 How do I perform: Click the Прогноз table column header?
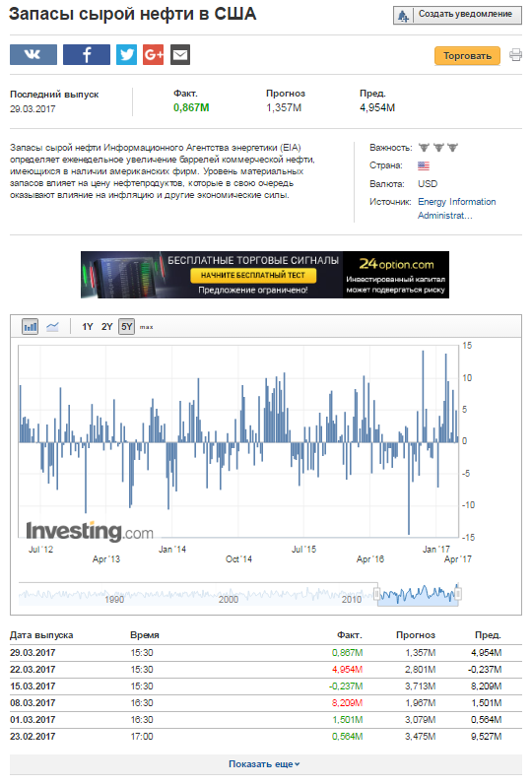click(416, 635)
